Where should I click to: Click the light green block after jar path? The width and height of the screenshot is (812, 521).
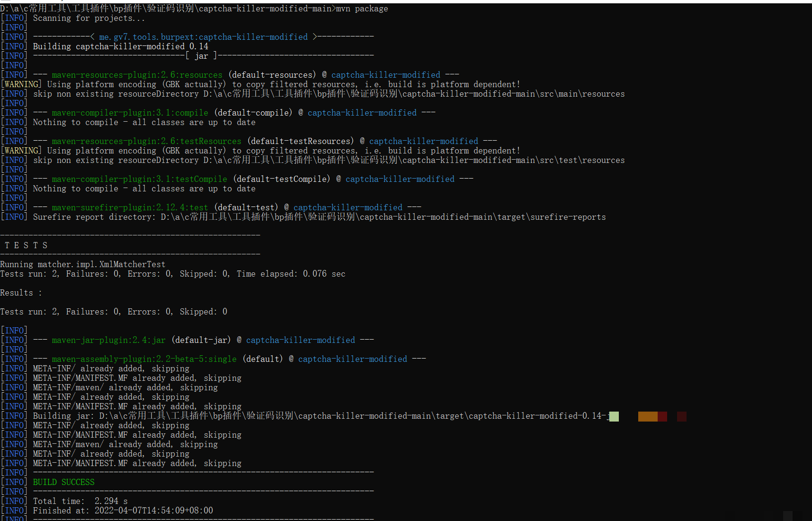click(614, 416)
